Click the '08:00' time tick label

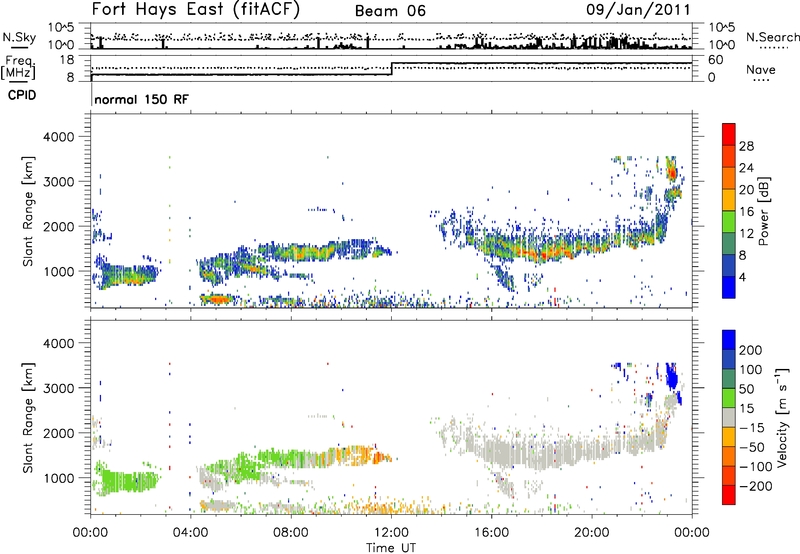[291, 533]
